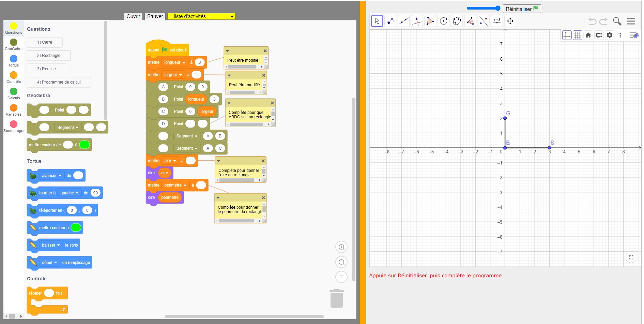The image size is (644, 324).
Task: Redo the GeoGebra action
Action: point(603,21)
